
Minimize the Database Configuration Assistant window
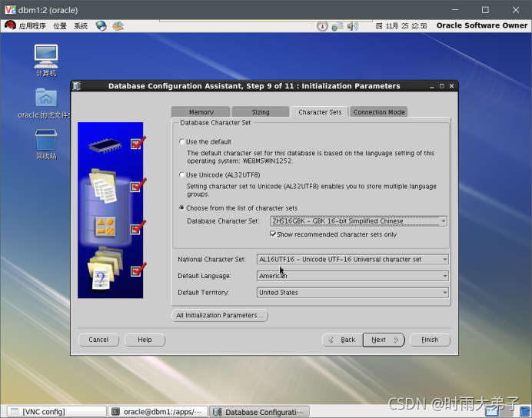point(431,87)
